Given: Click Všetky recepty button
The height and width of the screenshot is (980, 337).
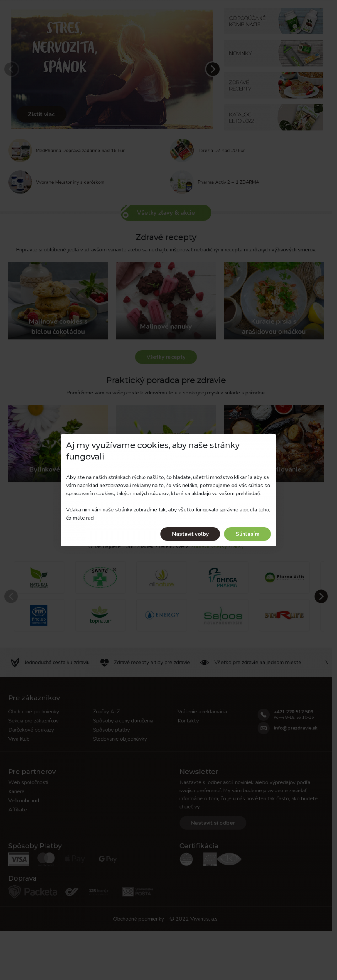Looking at the screenshot, I should pyautogui.click(x=166, y=357).
